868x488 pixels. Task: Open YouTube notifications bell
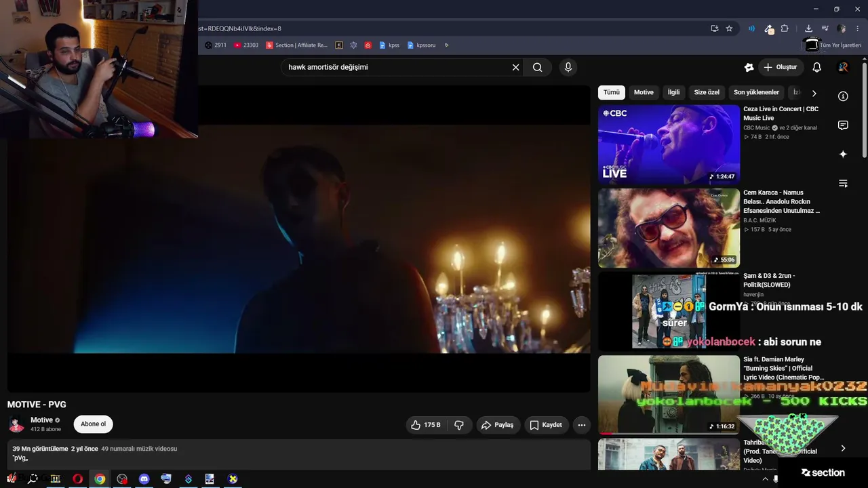point(817,67)
